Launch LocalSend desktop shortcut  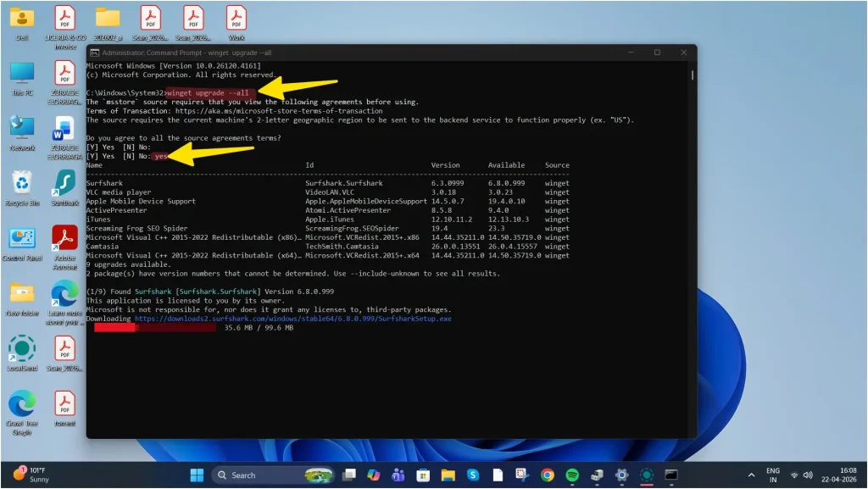point(22,354)
